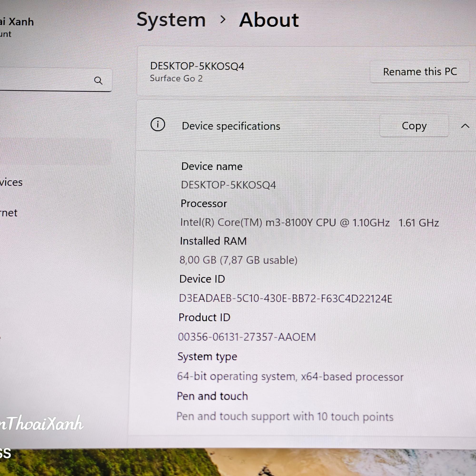Click the Pen and touch label
The height and width of the screenshot is (476, 476).
click(x=212, y=396)
